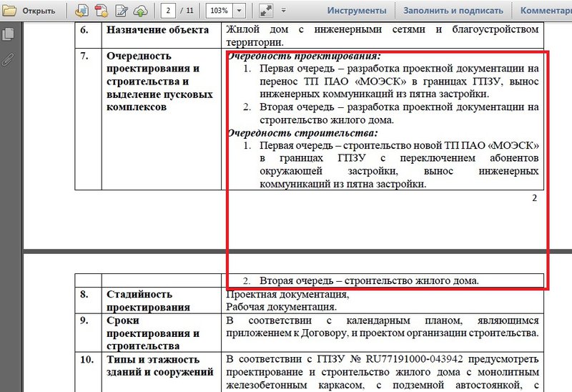Click the zoom percentage field 103%

pyautogui.click(x=220, y=11)
